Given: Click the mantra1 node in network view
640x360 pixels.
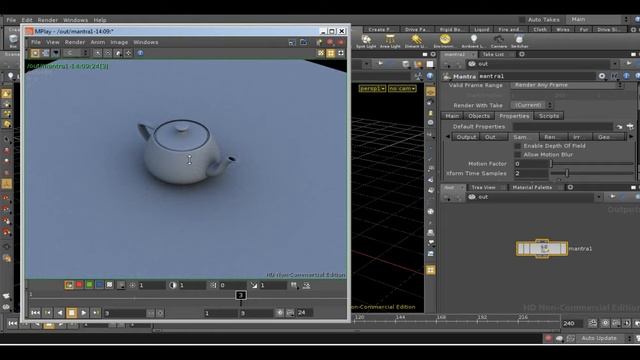Looking at the screenshot, I should (542, 249).
